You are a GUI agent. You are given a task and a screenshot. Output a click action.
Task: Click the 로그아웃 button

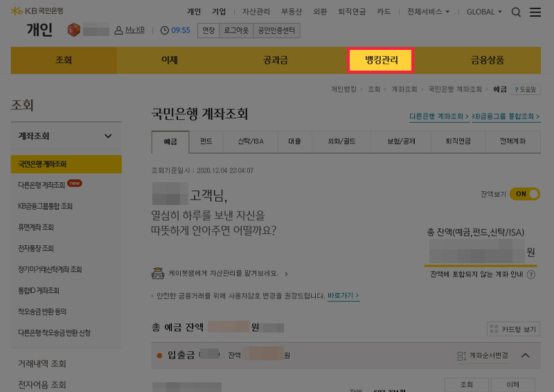[236, 30]
